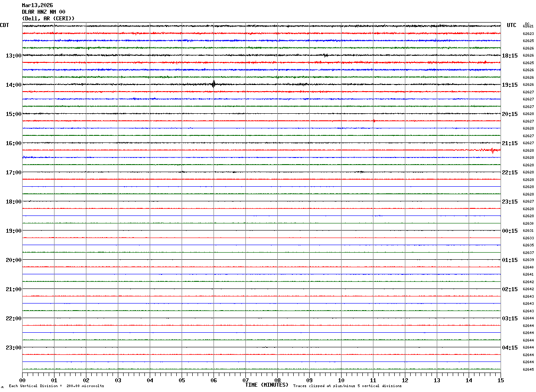Viewport: 536px width, 392px height.
Task: Click the red spike on the 15:00 trace near minute 11
Action: point(374,121)
